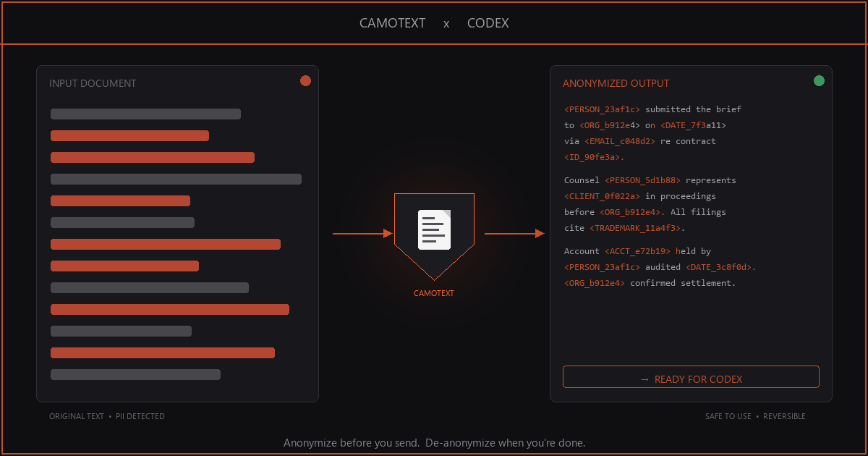Click the READY FOR CODEX button
Viewport: 868px width, 456px height.
click(x=691, y=377)
